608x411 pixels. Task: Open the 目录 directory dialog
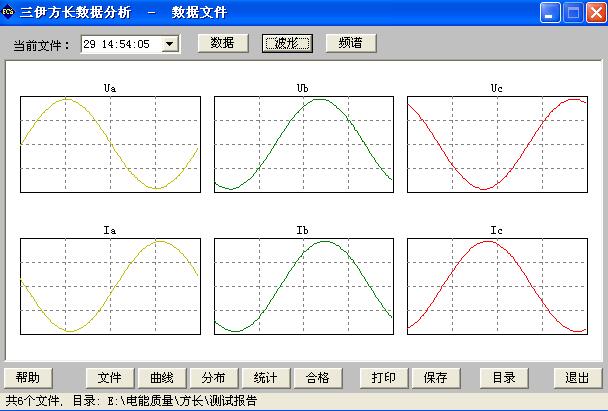(x=504, y=378)
